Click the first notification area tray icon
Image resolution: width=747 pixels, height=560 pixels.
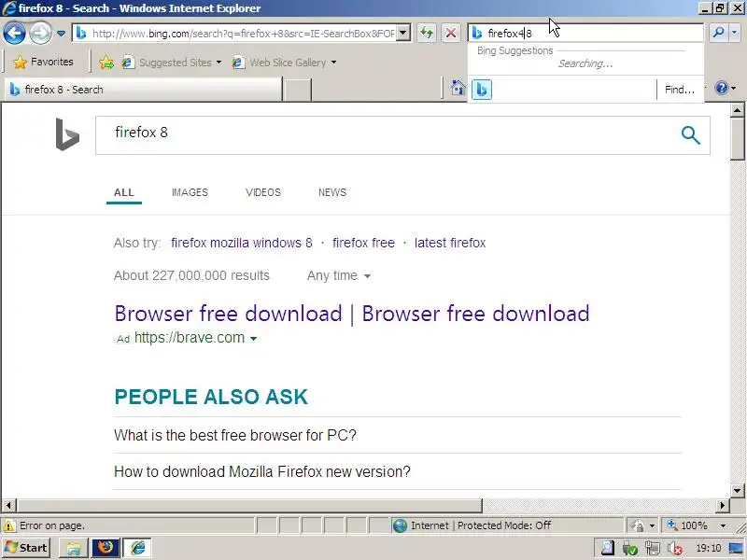tap(608, 549)
